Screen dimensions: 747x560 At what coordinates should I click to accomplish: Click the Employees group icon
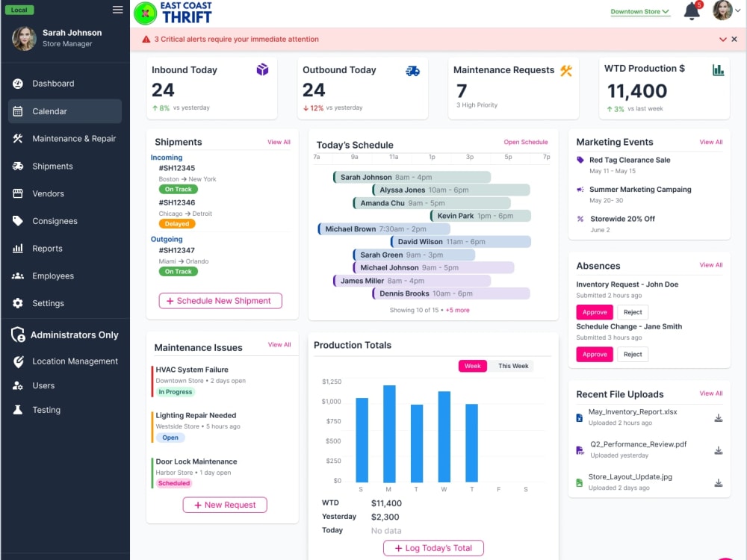(18, 276)
